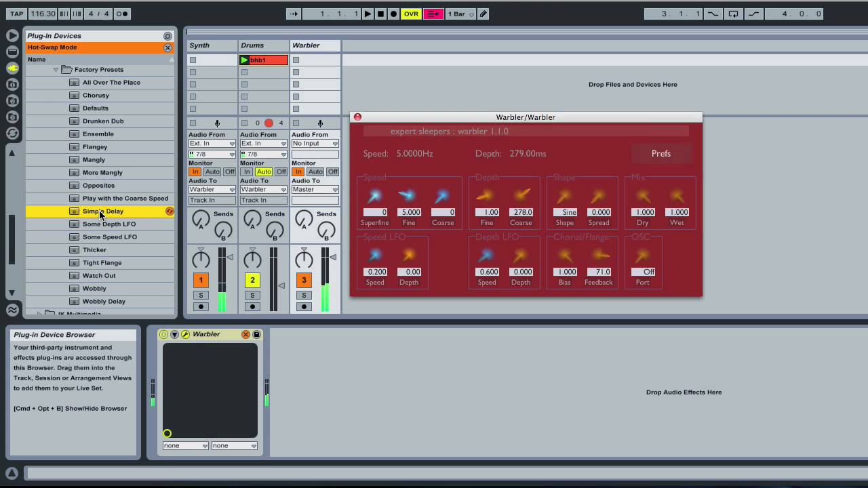Launch the bhb1 clip
Image resolution: width=868 pixels, height=488 pixels.
244,60
